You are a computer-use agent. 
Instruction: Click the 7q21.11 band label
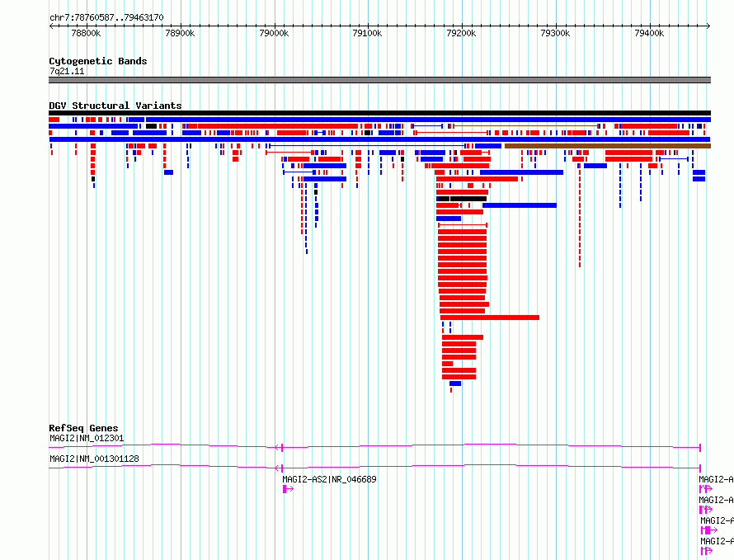click(x=67, y=71)
